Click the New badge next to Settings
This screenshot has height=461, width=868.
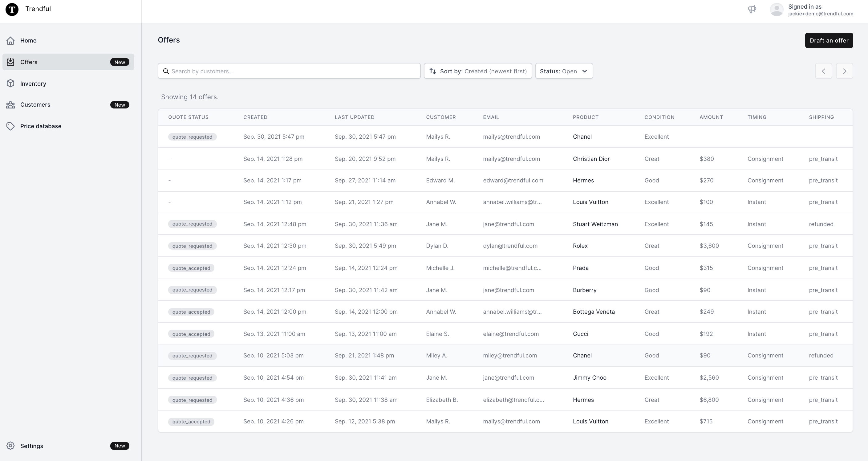120,446
